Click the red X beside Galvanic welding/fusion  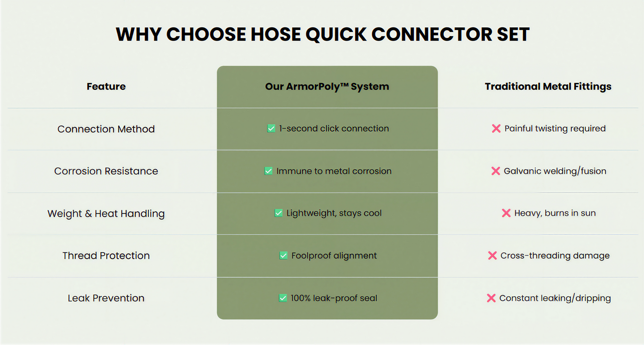[x=496, y=171]
